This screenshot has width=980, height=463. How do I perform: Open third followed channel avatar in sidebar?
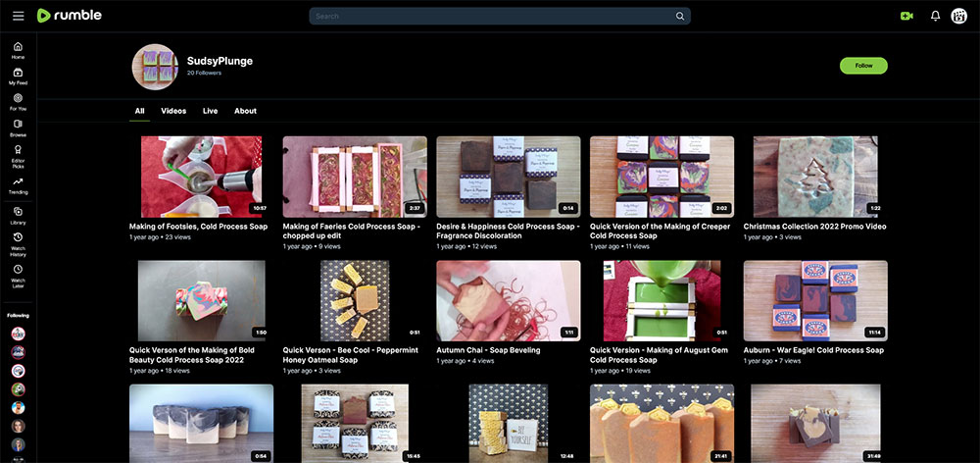(x=18, y=371)
